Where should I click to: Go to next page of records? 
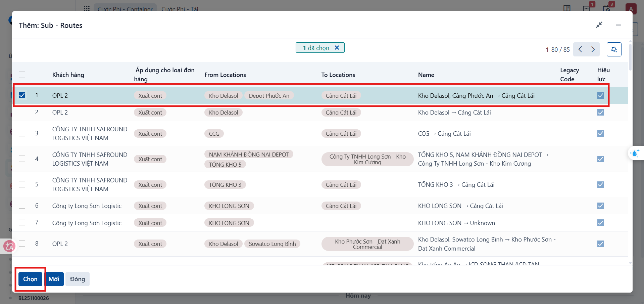click(x=593, y=49)
